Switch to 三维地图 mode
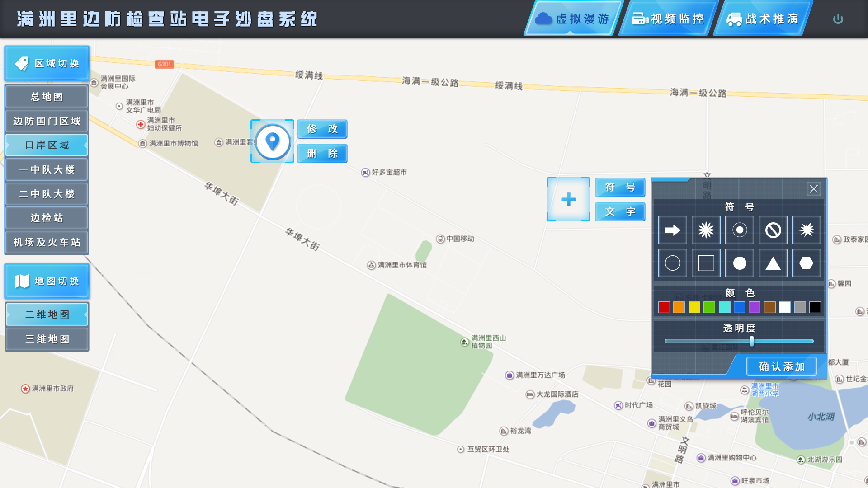The width and height of the screenshot is (868, 488). tap(47, 339)
